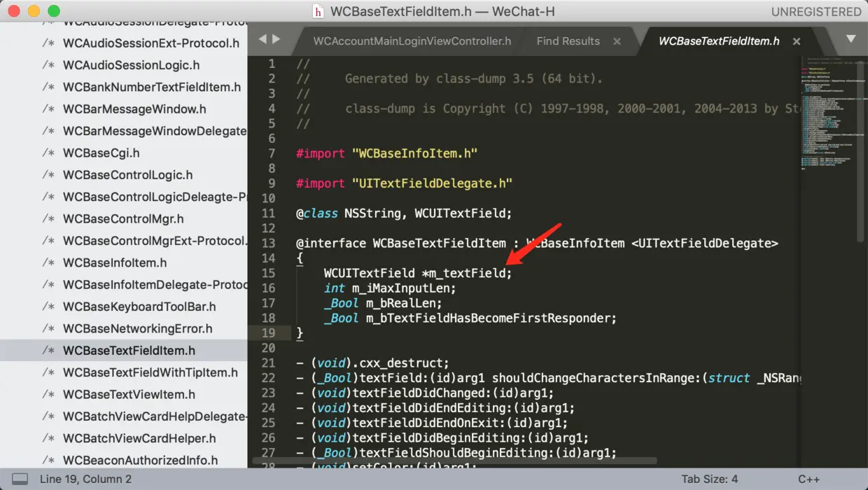Image resolution: width=868 pixels, height=490 pixels.
Task: Click m_bTextFieldHasBecomeFirstResponder declaration
Action: 470,318
